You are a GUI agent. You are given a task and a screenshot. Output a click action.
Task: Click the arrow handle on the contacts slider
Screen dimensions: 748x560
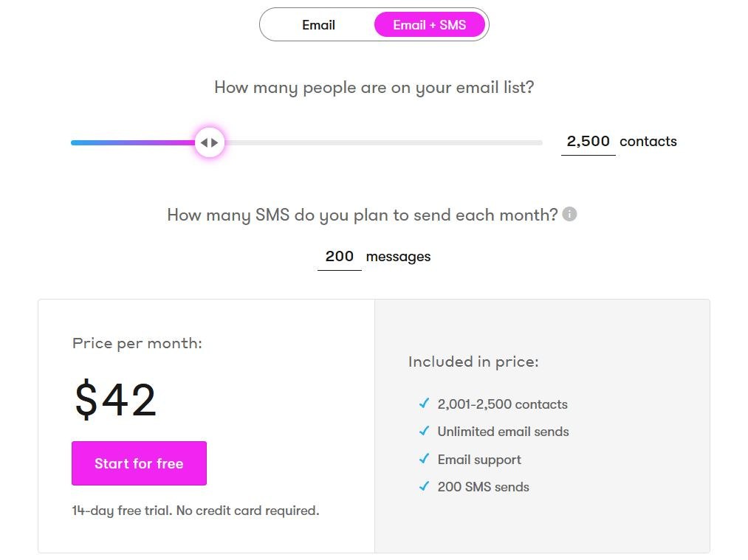tap(210, 142)
